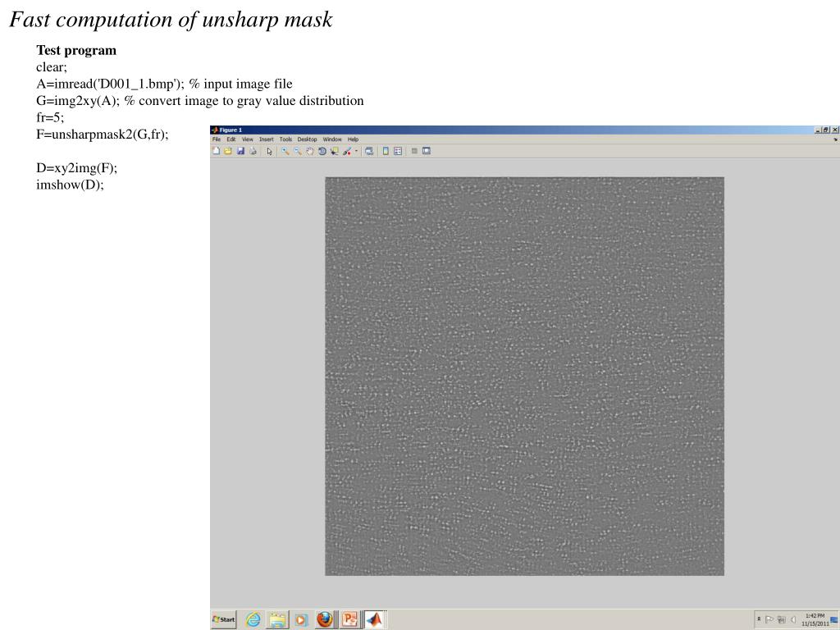Click the slide title 'Fast computation of unsharp mask'
The width and height of the screenshot is (840, 630).
(171, 20)
